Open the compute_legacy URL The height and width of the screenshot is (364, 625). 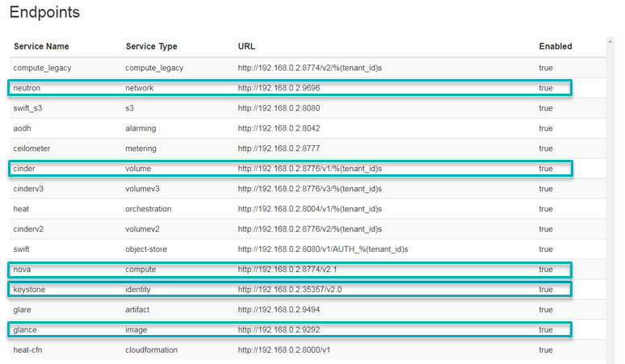click(309, 68)
